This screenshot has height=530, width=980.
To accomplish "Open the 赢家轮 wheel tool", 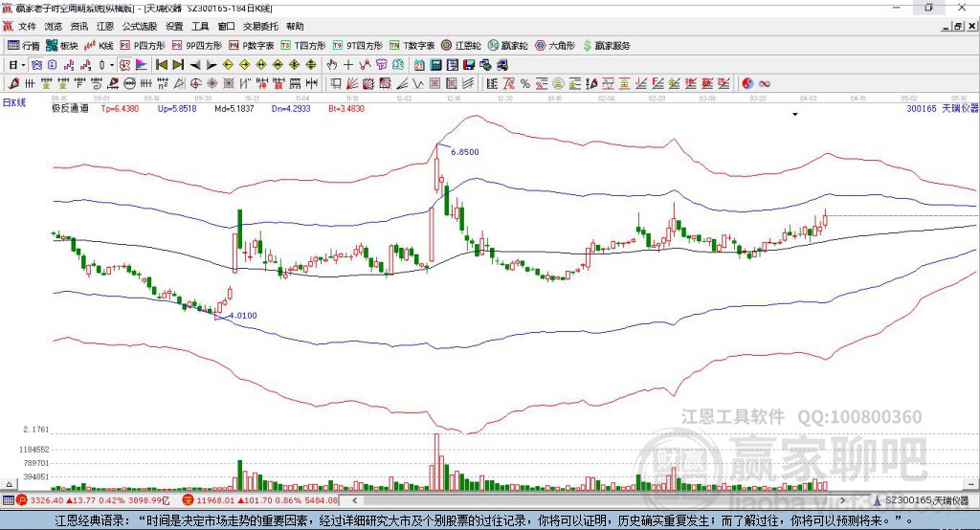I will [507, 46].
